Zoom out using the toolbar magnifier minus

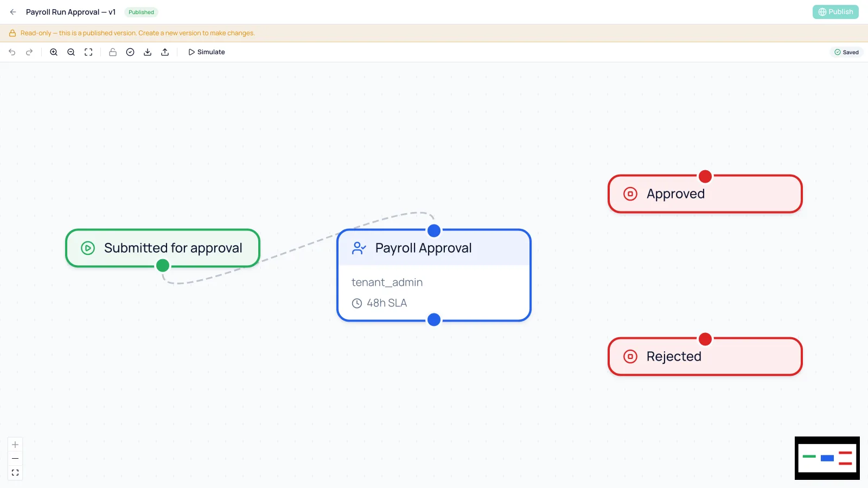tap(71, 52)
